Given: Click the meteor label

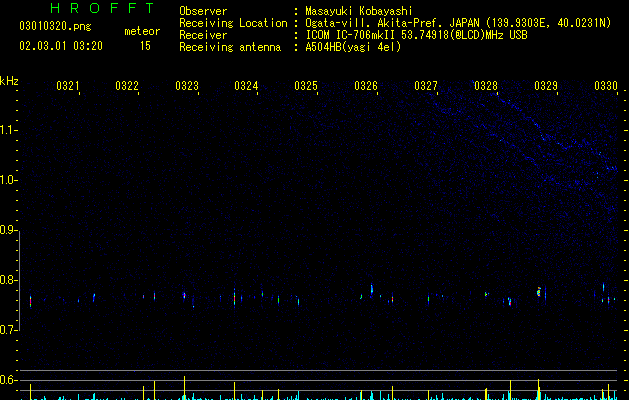Looking at the screenshot, I should pyautogui.click(x=142, y=31).
